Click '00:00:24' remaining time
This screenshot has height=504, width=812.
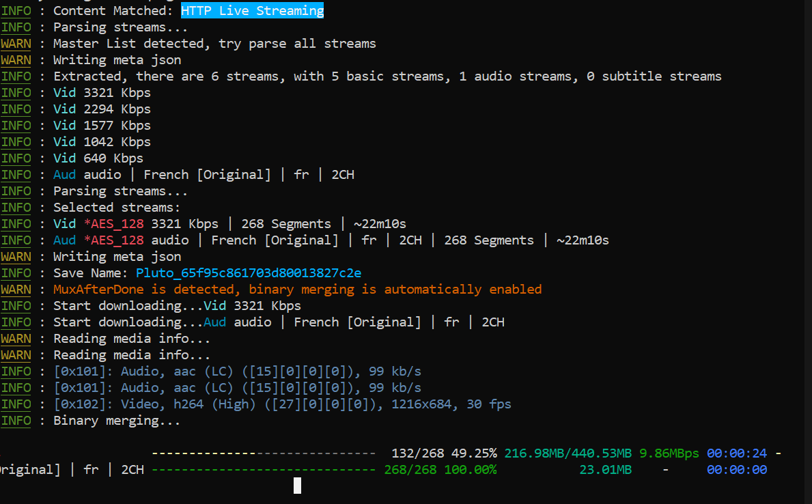coord(737,453)
